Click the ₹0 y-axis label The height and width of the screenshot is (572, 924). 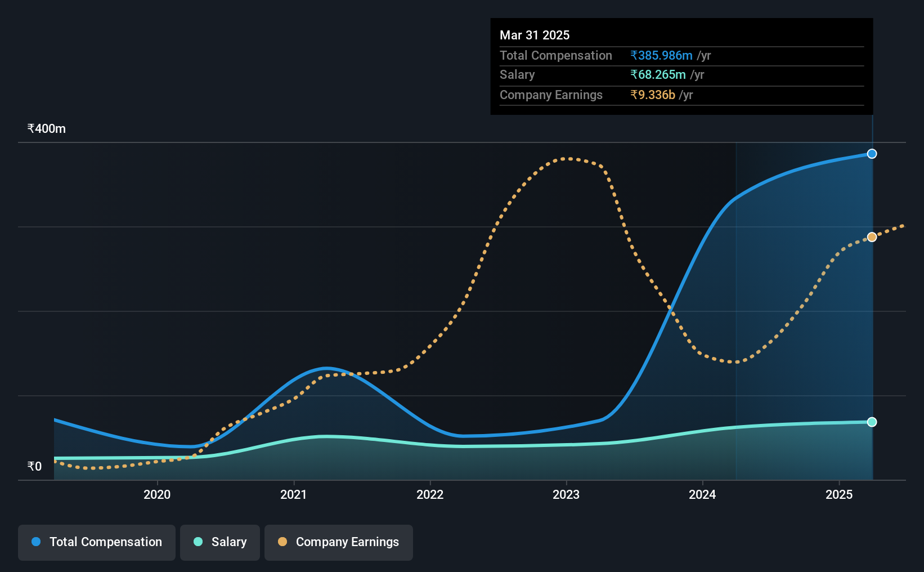click(34, 466)
